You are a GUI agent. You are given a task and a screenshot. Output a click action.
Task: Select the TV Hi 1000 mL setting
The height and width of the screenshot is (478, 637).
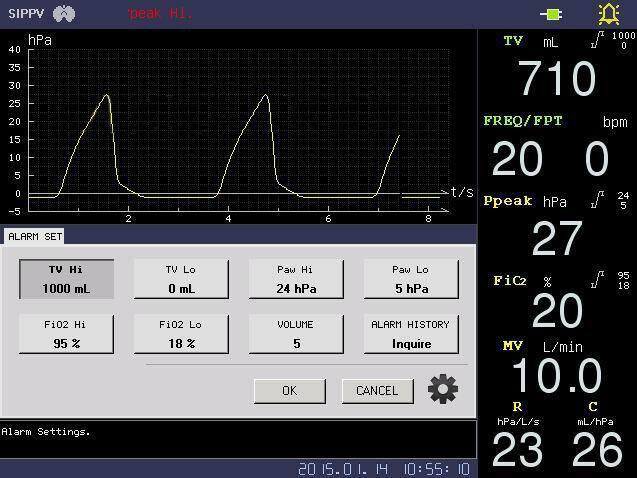(66, 279)
